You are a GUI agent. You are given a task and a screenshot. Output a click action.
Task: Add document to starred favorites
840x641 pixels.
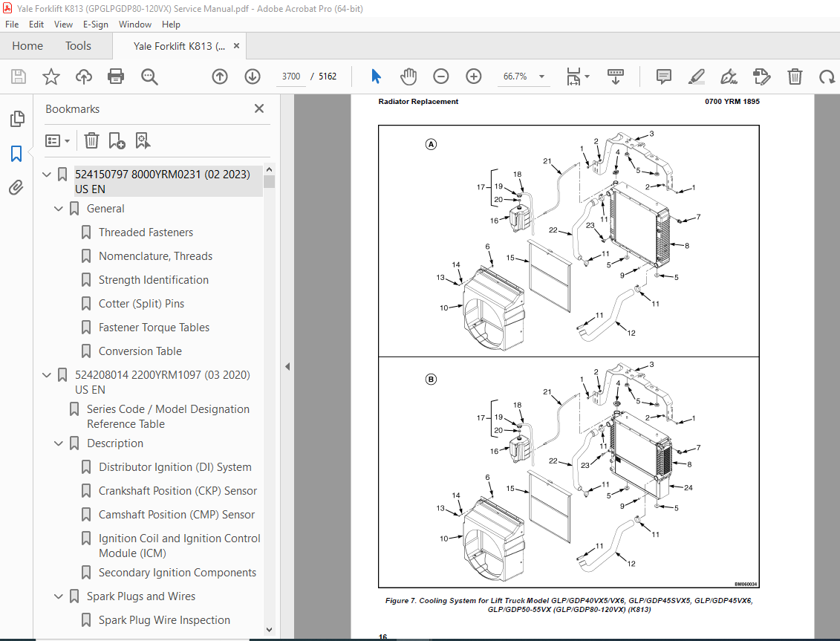pyautogui.click(x=51, y=77)
